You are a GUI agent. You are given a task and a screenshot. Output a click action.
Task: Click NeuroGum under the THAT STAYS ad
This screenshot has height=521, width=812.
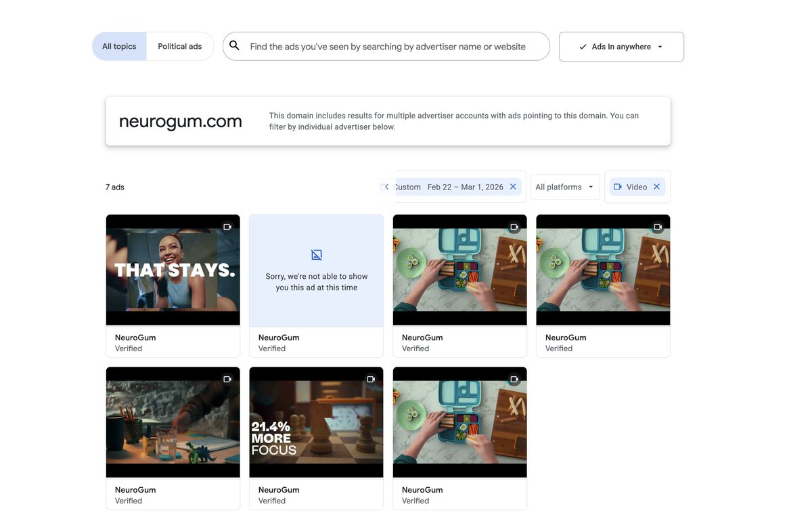[135, 338]
